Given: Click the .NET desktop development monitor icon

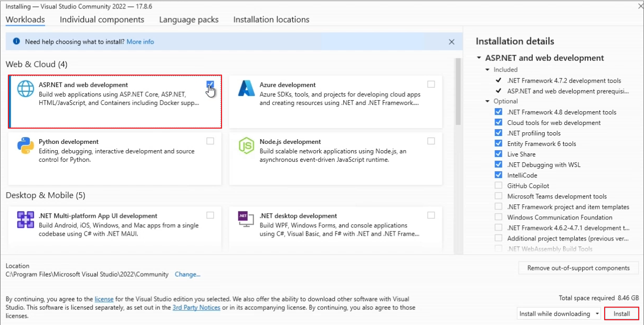Looking at the screenshot, I should pyautogui.click(x=246, y=219).
